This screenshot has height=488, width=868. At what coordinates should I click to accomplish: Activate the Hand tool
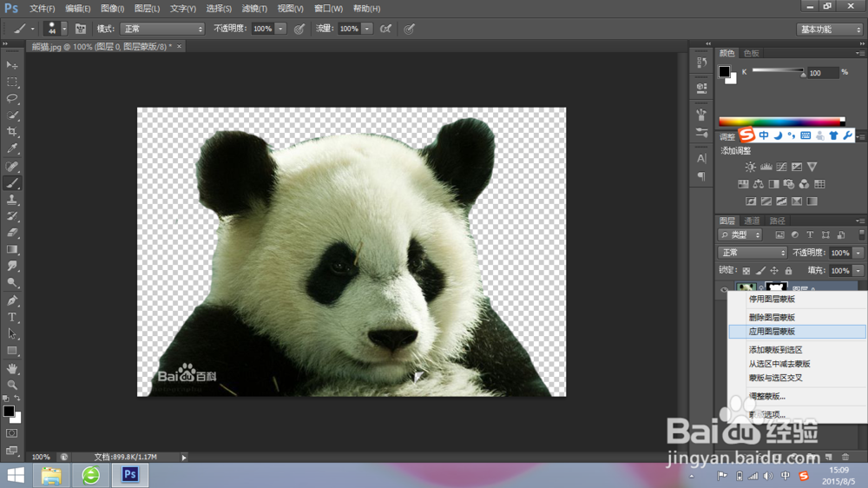click(12, 368)
